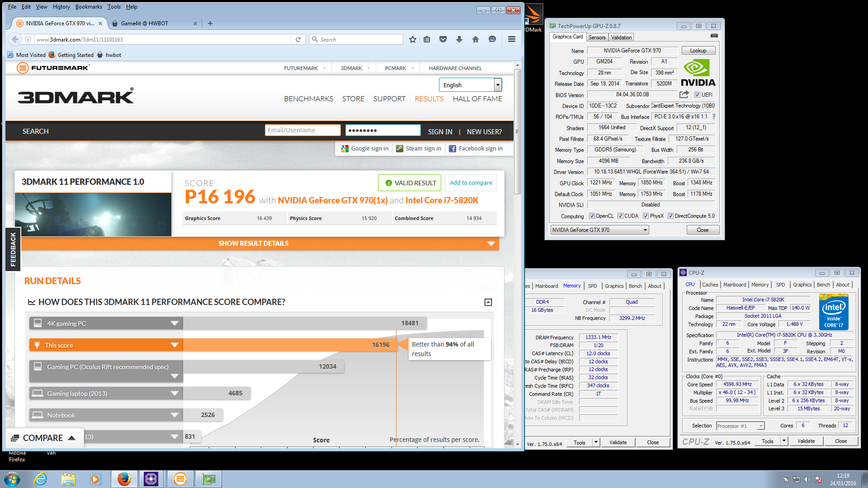Click the Lookup button in GPU-Z
Image resolution: width=868 pixels, height=488 pixels.
(698, 51)
